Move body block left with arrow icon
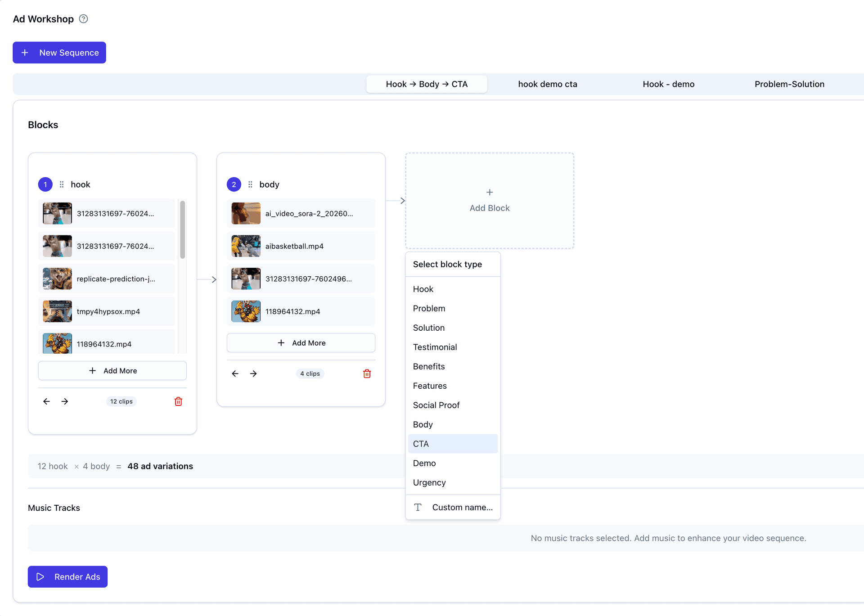 coord(235,373)
